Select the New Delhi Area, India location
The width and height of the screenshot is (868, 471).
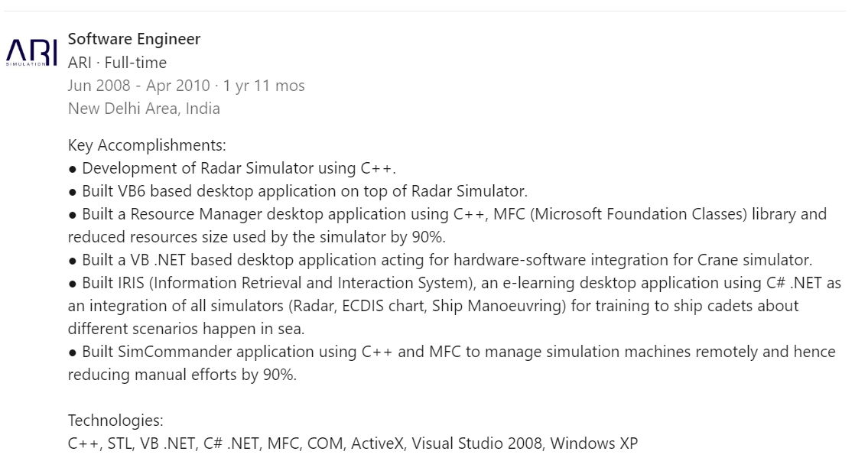tap(144, 109)
